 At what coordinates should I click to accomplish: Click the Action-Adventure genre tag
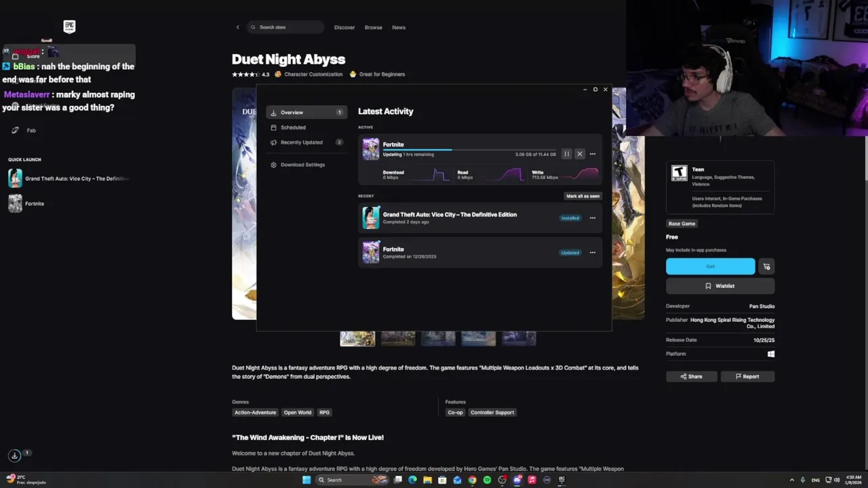click(255, 412)
